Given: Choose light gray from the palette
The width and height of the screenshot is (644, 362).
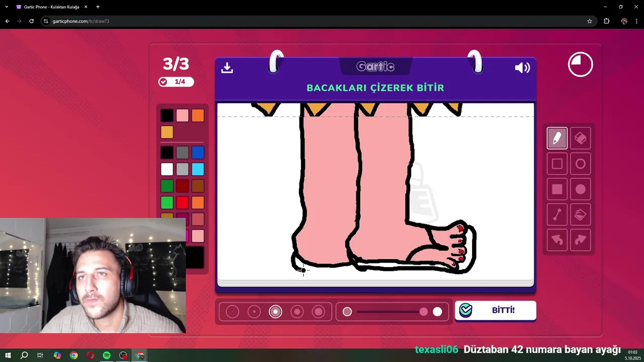Looking at the screenshot, I should coord(183,169).
